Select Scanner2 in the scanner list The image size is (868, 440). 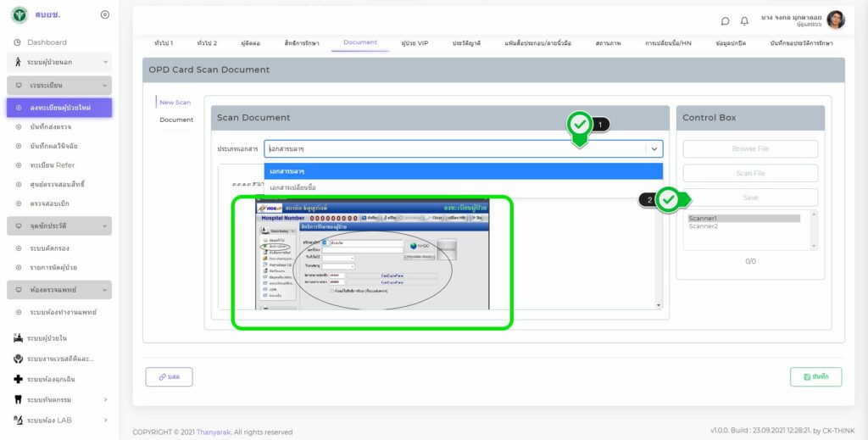pyautogui.click(x=704, y=226)
